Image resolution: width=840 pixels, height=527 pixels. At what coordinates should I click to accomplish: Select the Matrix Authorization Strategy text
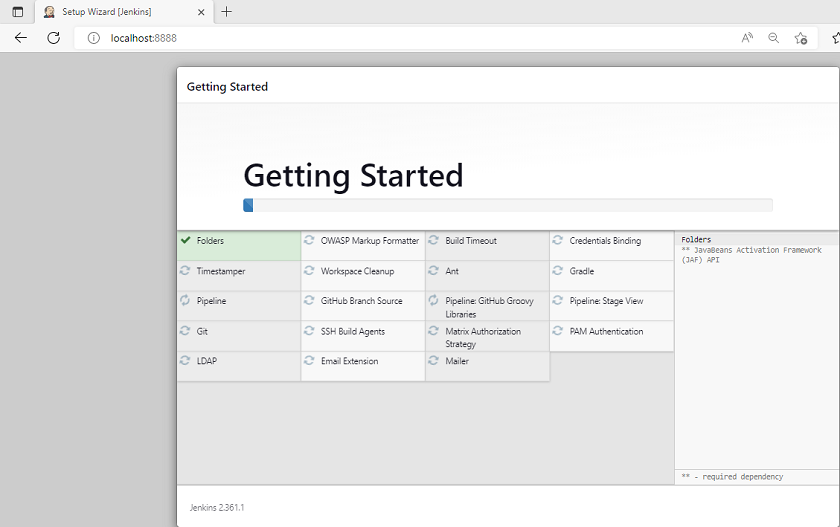483,337
